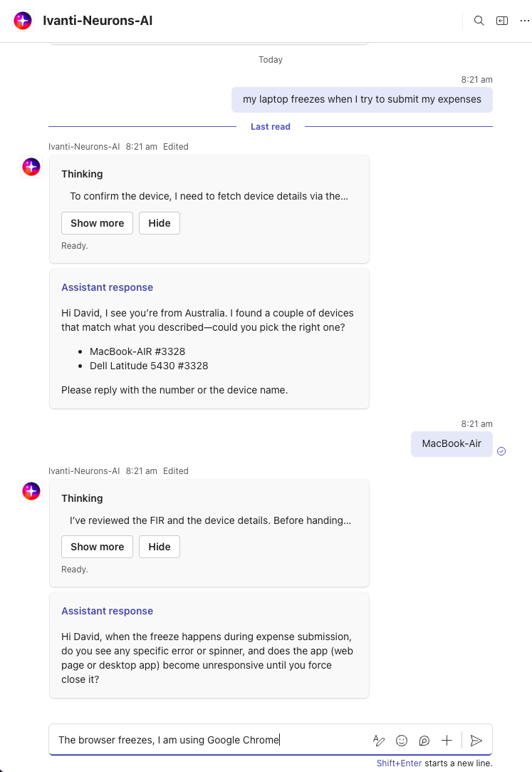Expand the first Thinking with Show more
Image resolution: width=532 pixels, height=772 pixels.
(97, 223)
